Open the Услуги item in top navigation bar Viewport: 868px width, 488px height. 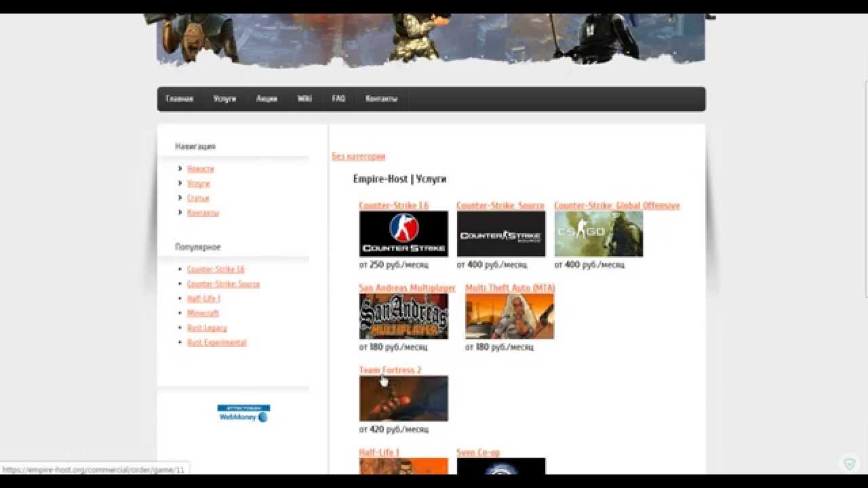click(x=224, y=99)
